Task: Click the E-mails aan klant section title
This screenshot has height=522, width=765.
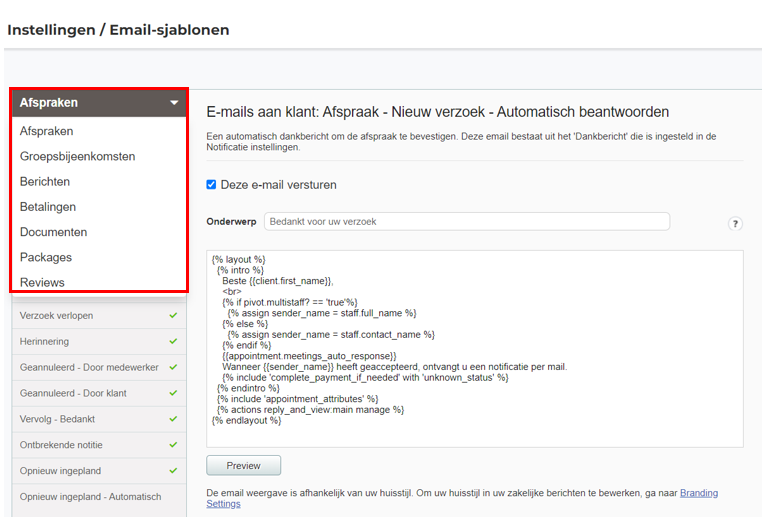Action: tap(438, 112)
